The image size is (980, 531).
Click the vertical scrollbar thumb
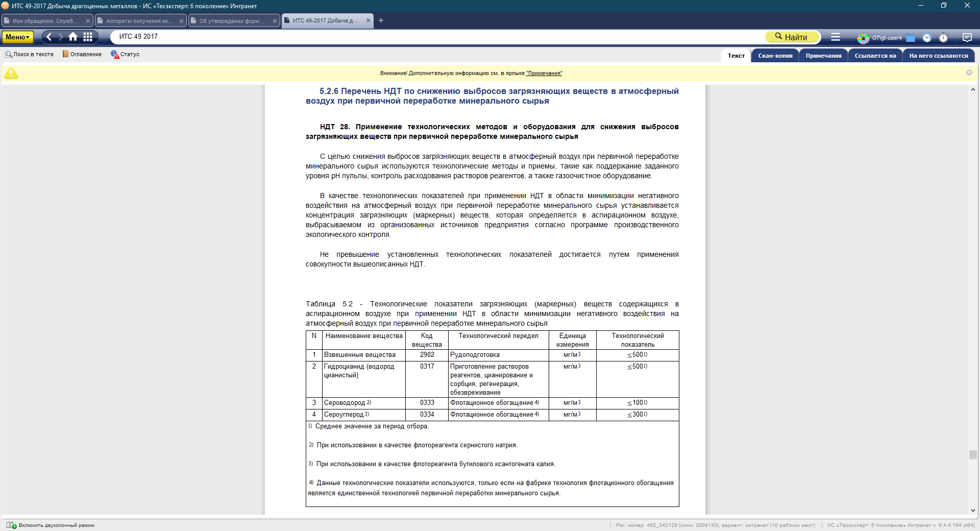point(973,454)
